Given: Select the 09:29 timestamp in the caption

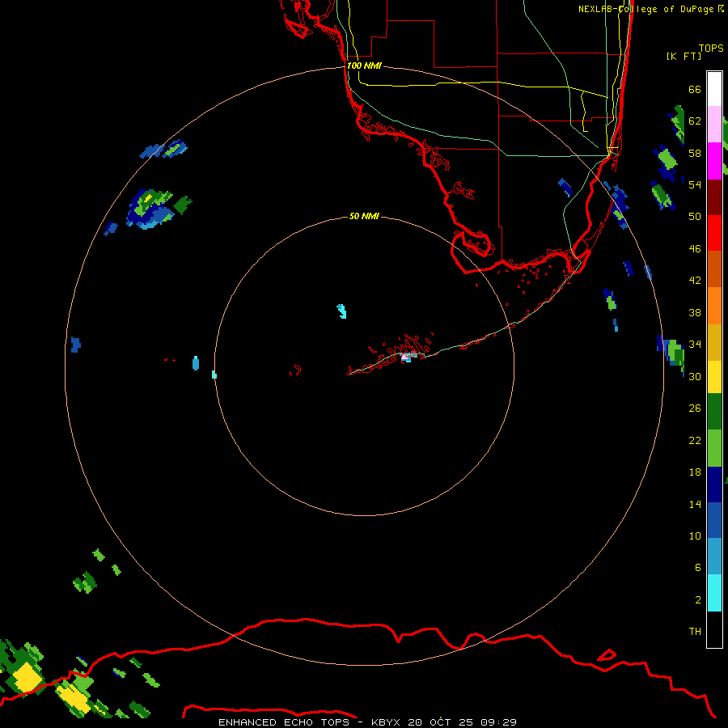Looking at the screenshot, I should point(498,722).
